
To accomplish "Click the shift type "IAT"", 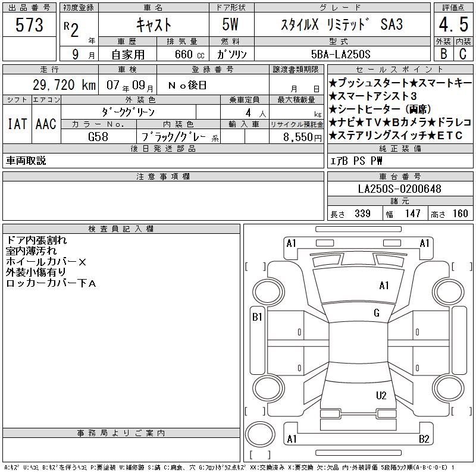I will tap(17, 124).
